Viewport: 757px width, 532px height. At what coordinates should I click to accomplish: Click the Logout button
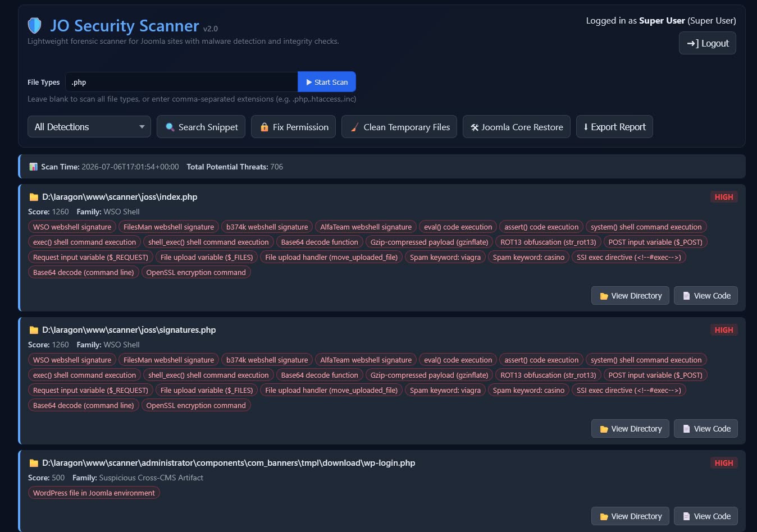(708, 43)
